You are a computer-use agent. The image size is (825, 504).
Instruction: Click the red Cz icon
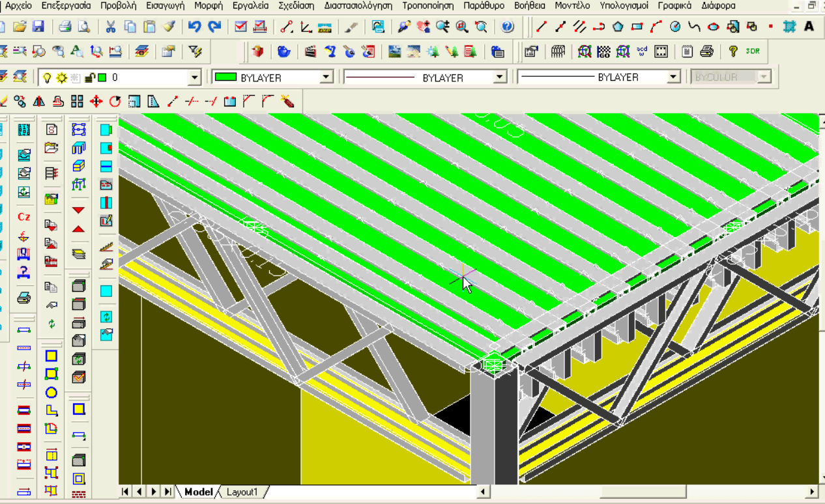[24, 217]
